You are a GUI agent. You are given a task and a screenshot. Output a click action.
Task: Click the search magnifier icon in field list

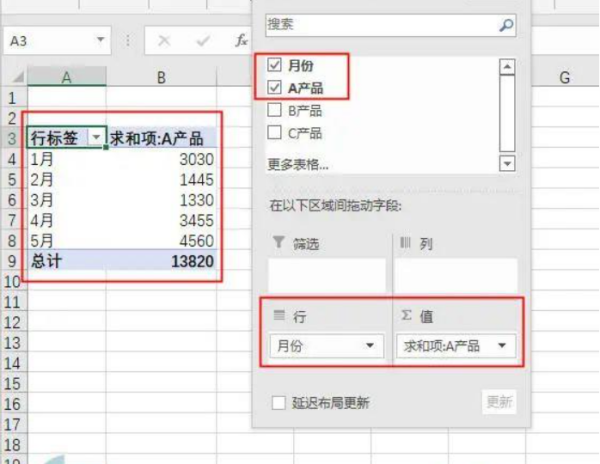click(506, 25)
